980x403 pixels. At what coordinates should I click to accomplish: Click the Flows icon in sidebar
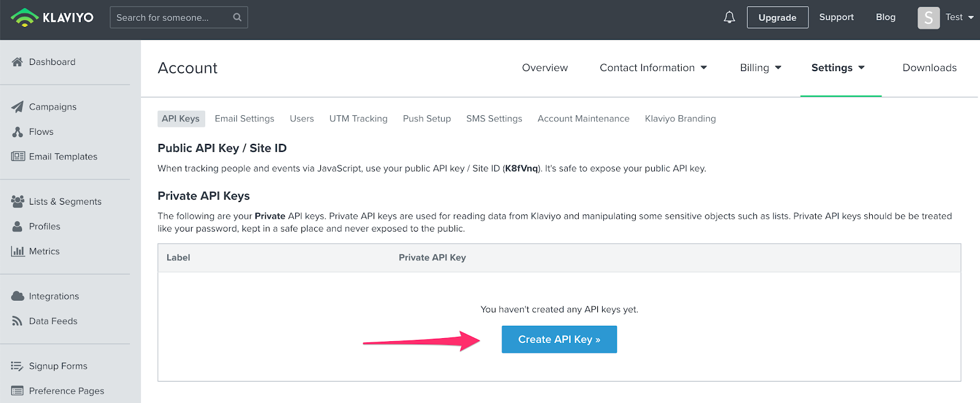coord(17,132)
